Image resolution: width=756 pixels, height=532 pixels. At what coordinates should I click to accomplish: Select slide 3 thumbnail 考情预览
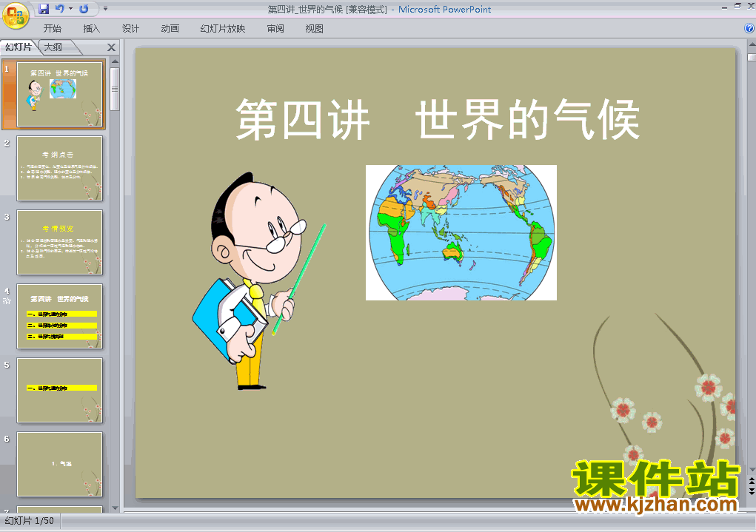click(60, 243)
